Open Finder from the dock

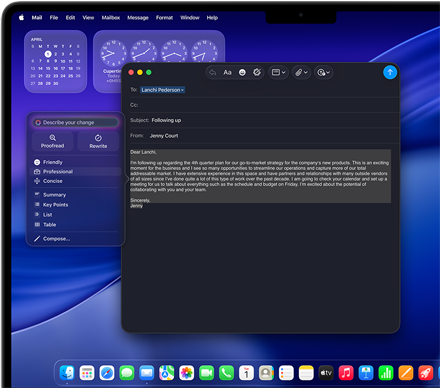[x=67, y=373]
